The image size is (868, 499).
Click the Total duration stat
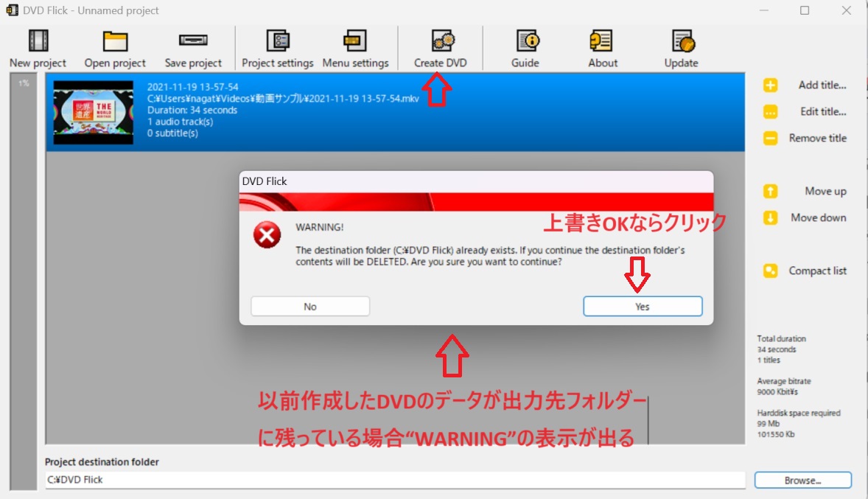[782, 338]
